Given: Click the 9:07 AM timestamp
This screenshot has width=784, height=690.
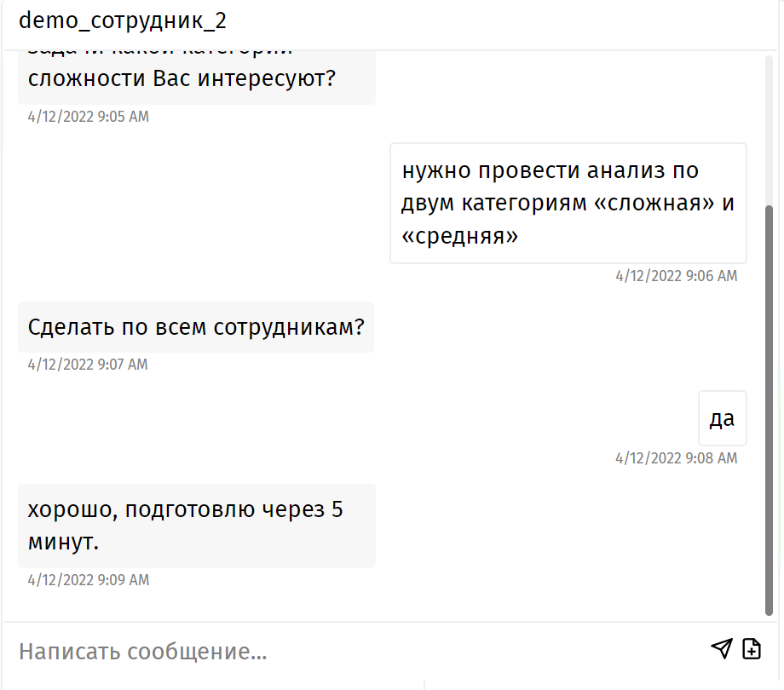Looking at the screenshot, I should pos(88,365).
